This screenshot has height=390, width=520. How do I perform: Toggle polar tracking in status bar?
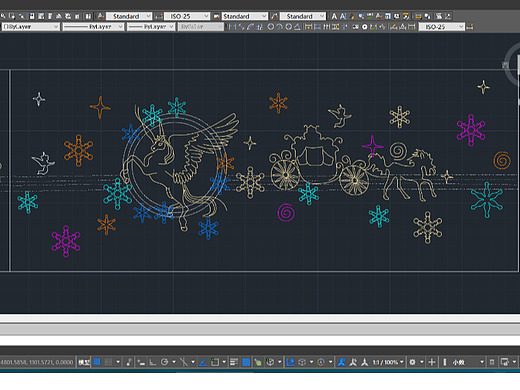(164, 362)
